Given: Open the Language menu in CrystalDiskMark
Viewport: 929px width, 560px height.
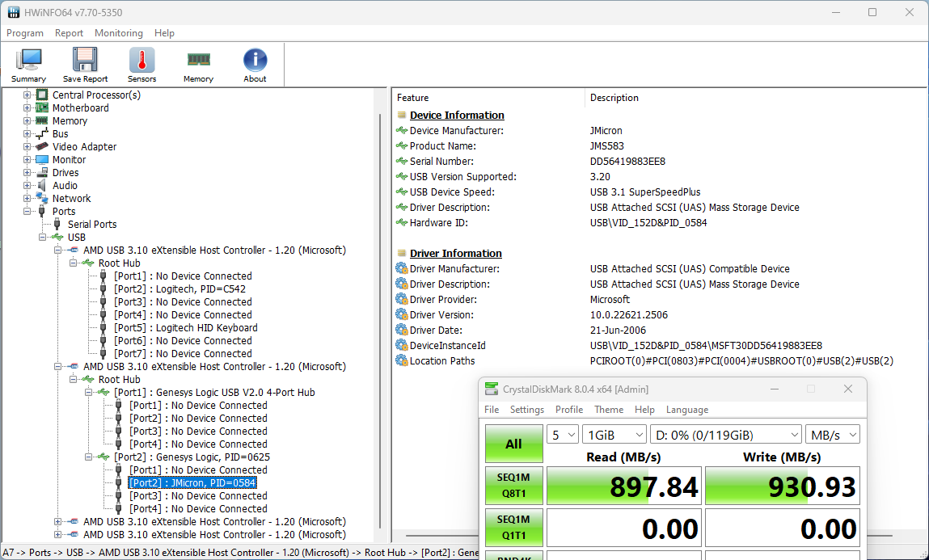Looking at the screenshot, I should [x=686, y=410].
